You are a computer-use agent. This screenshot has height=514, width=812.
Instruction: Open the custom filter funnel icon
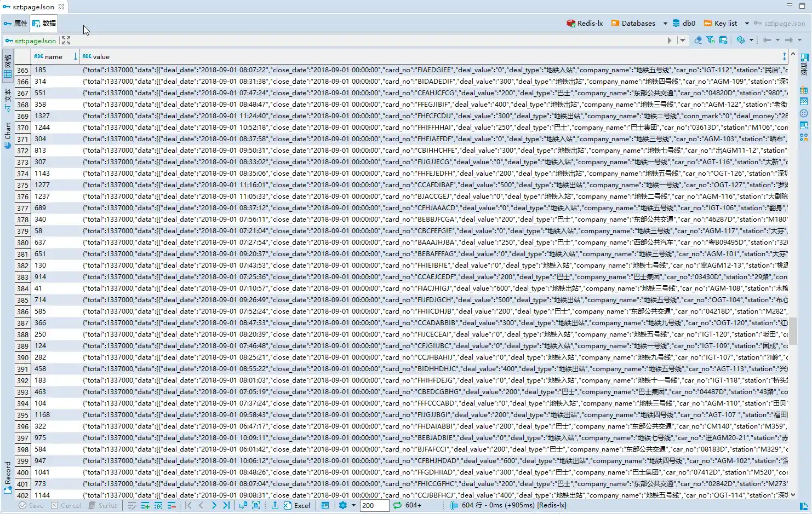point(710,40)
